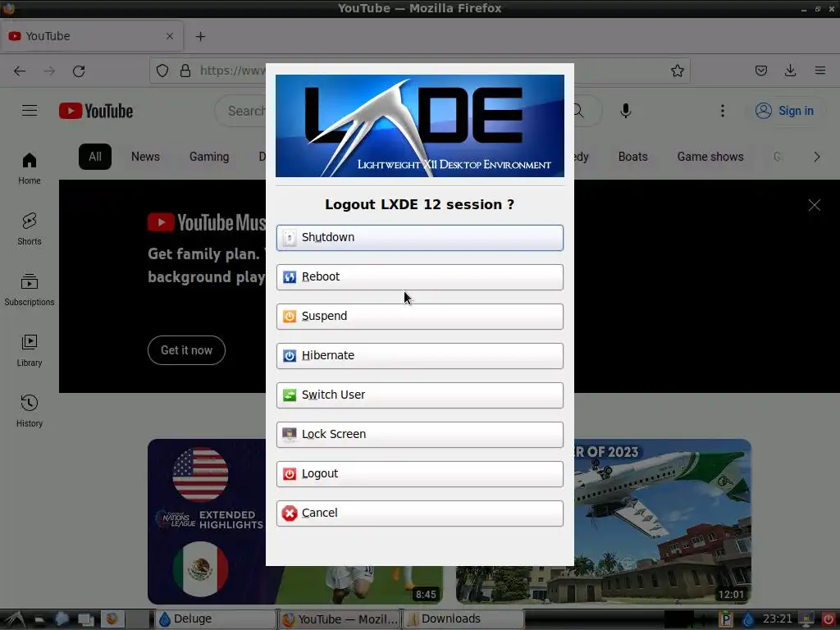Open a new Firefox tab
The width and height of the screenshot is (840, 630).
200,36
